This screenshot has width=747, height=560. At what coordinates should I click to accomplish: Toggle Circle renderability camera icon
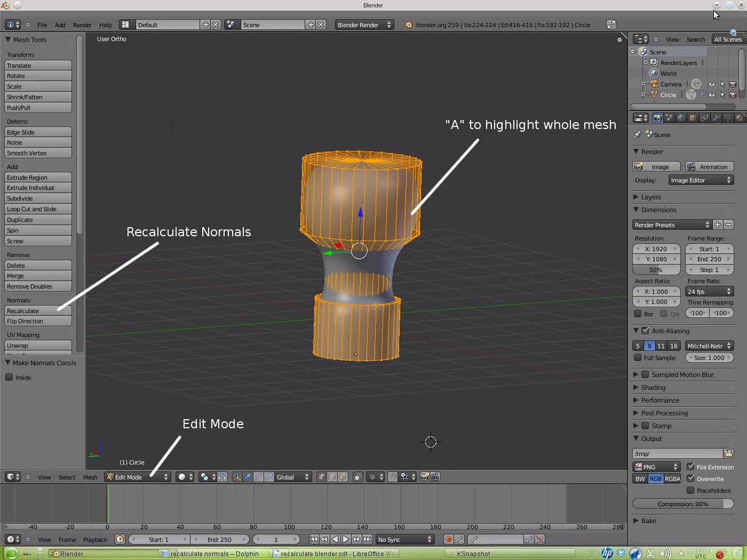point(733,95)
